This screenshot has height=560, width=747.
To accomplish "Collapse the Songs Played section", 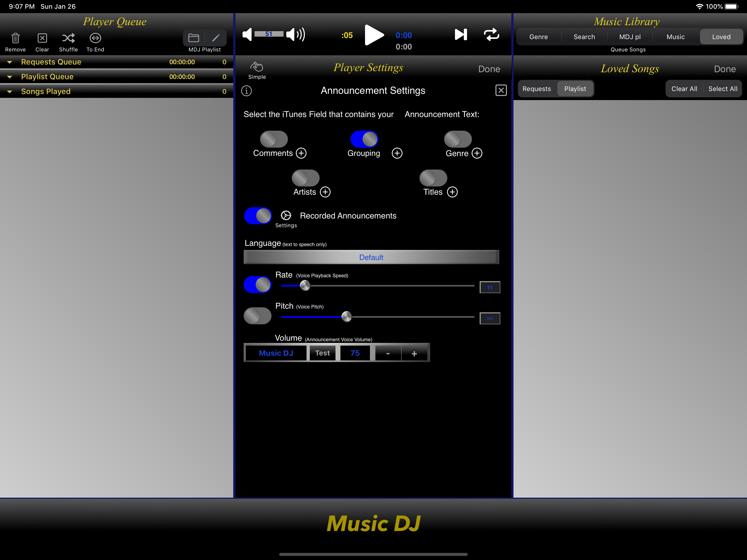I will point(10,92).
